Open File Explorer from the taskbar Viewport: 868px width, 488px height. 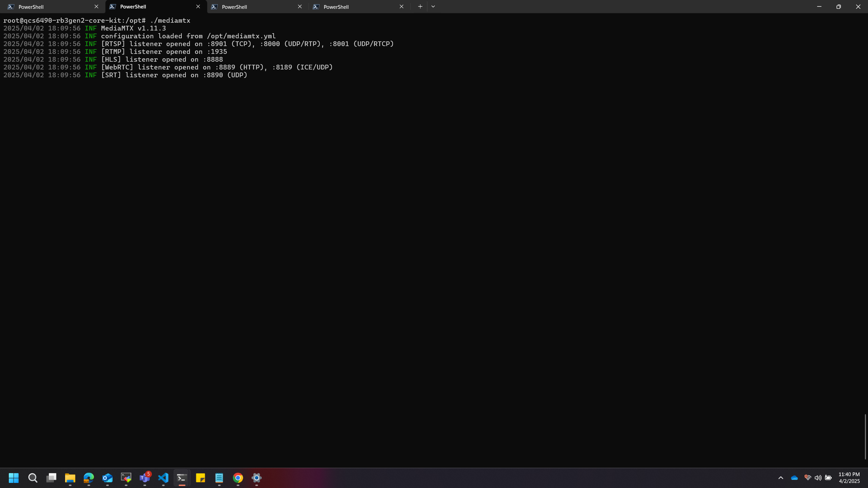point(70,478)
